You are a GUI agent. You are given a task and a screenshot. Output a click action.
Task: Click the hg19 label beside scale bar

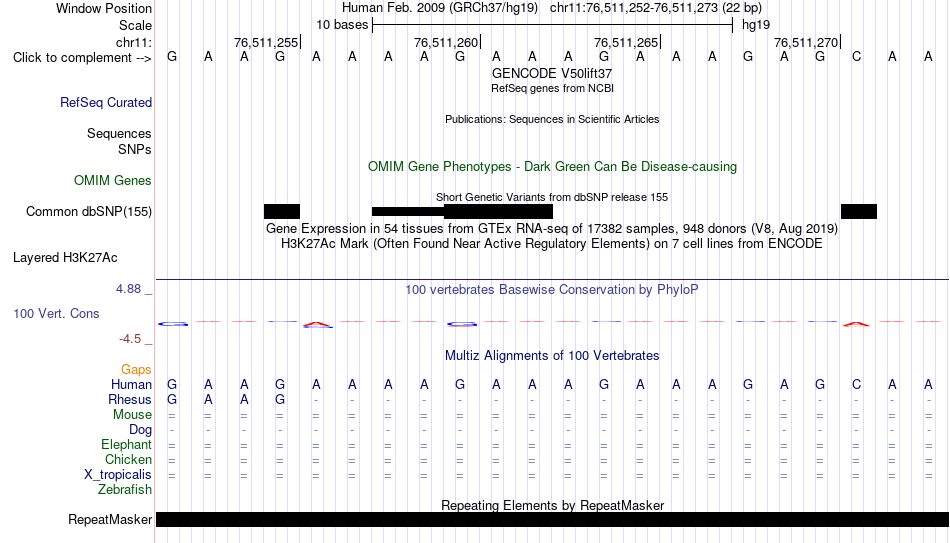click(756, 25)
